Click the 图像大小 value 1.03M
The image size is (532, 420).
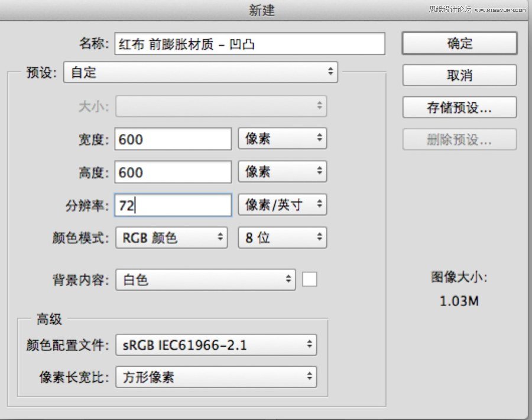pyautogui.click(x=459, y=301)
